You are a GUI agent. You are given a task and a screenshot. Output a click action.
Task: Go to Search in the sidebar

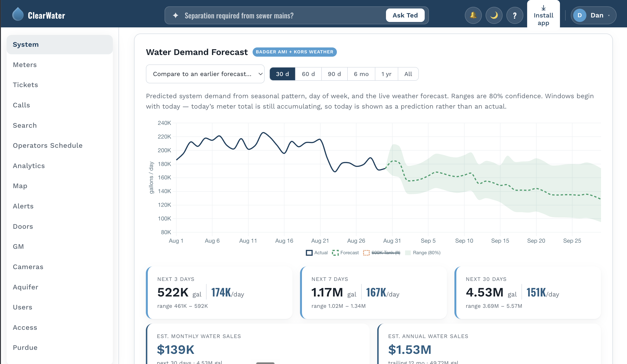(60, 125)
